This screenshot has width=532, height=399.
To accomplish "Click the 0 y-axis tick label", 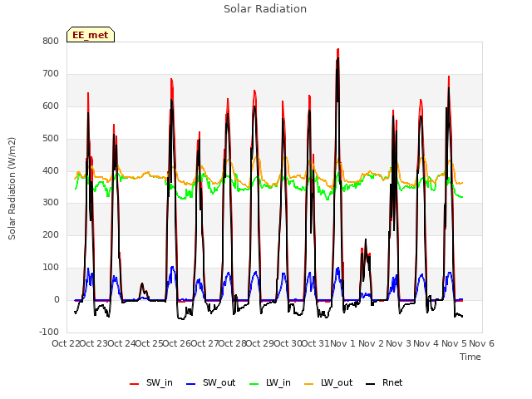I will (x=57, y=300).
